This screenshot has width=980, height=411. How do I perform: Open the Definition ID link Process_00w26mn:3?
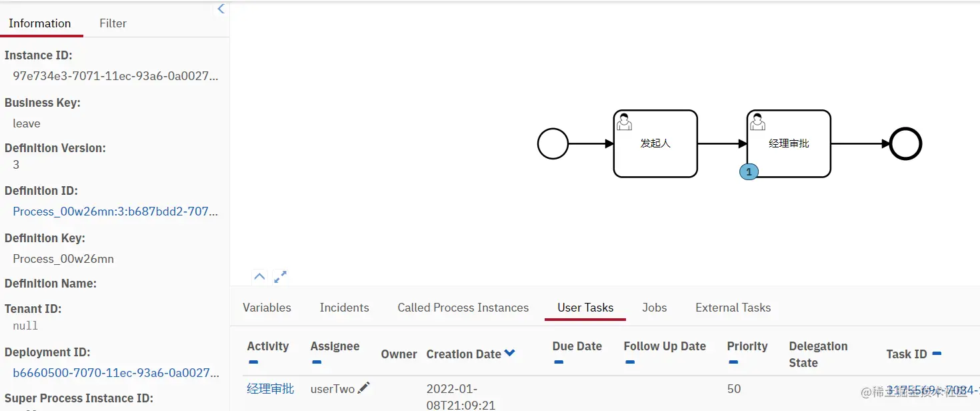click(x=115, y=212)
